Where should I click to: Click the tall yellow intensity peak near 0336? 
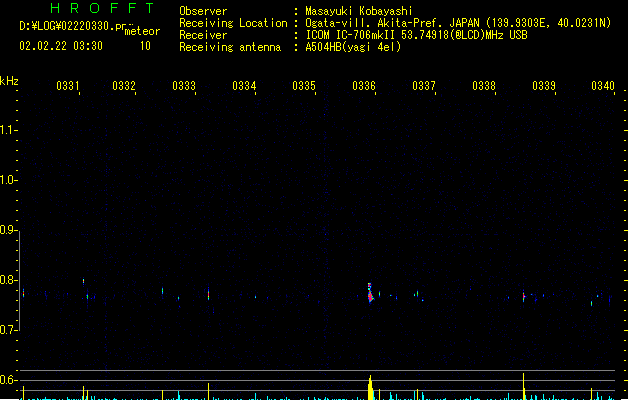tap(370, 388)
